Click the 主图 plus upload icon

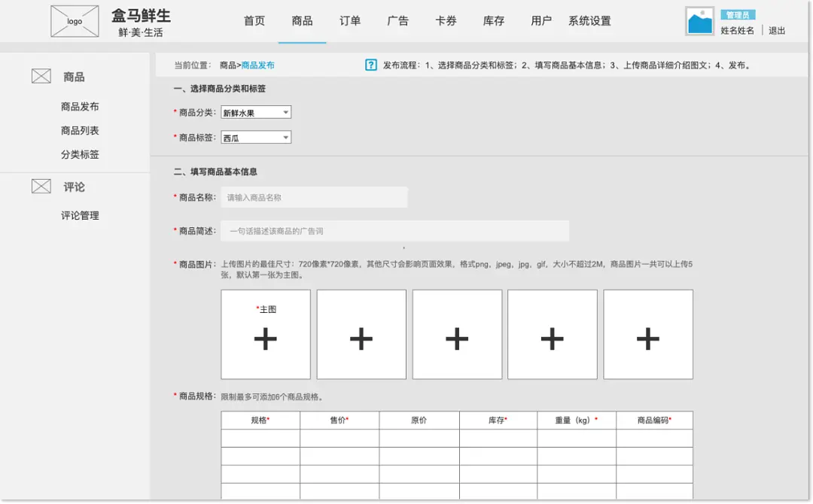point(265,339)
